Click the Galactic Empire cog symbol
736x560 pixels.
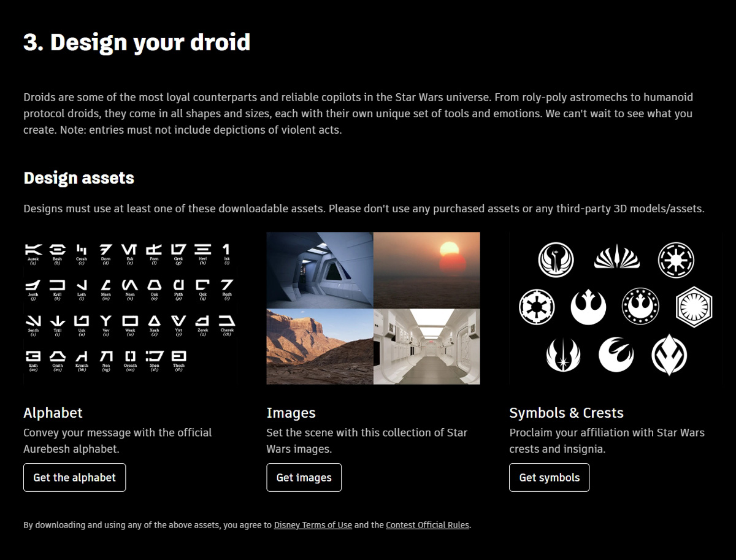coord(537,307)
